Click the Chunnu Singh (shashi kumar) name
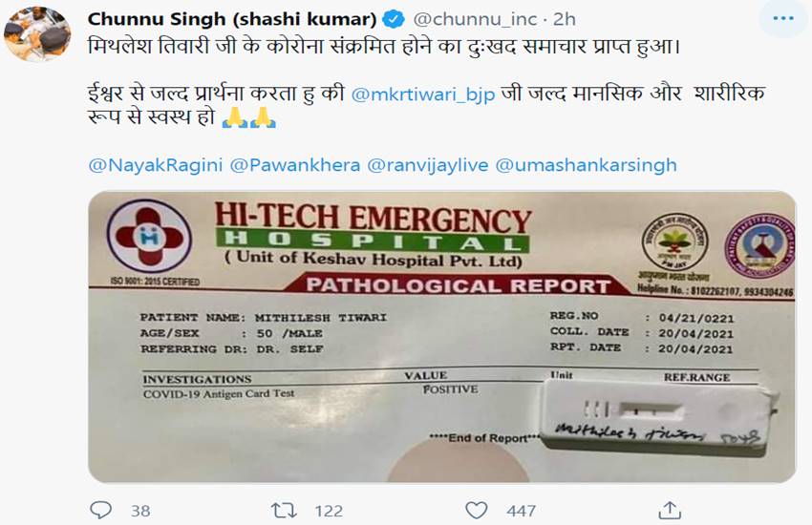812x525 pixels. (232, 19)
